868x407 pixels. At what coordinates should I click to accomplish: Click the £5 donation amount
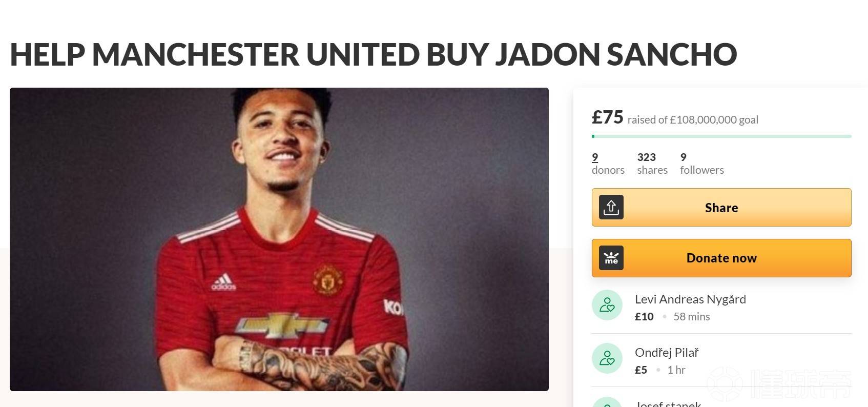click(641, 370)
